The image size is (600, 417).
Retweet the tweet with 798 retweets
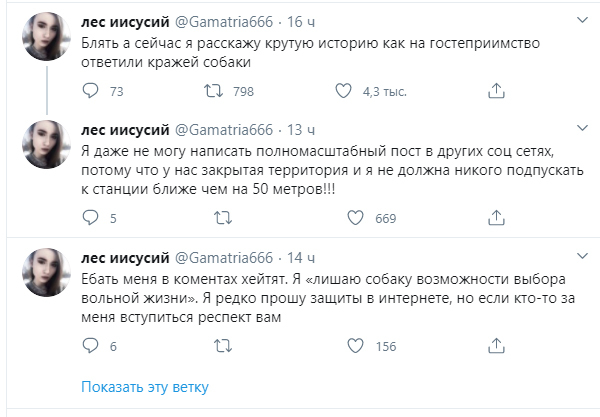pos(212,92)
